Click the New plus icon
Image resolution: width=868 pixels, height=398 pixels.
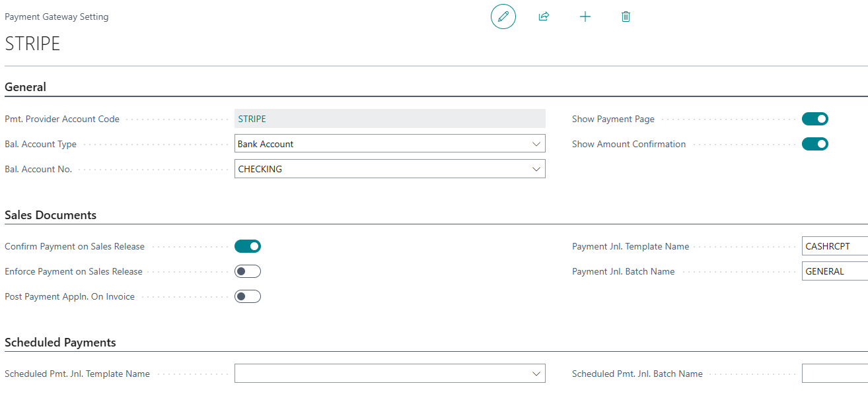click(585, 17)
